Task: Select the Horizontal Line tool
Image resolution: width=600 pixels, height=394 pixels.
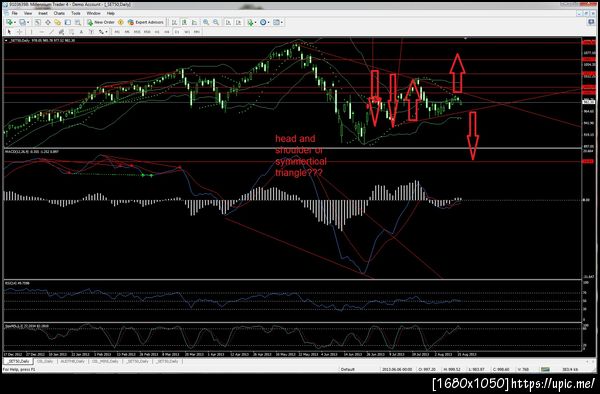Action: pyautogui.click(x=42, y=32)
